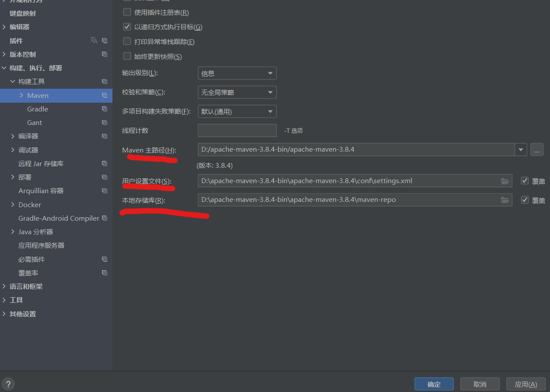Expand 调试器 tree node
Viewport: 550px width, 392px height.
click(13, 150)
